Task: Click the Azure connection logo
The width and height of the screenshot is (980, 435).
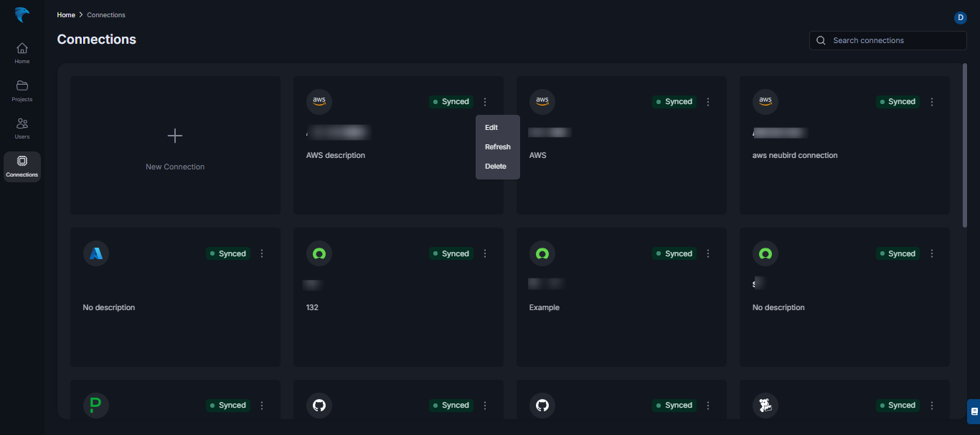Action: coord(95,253)
